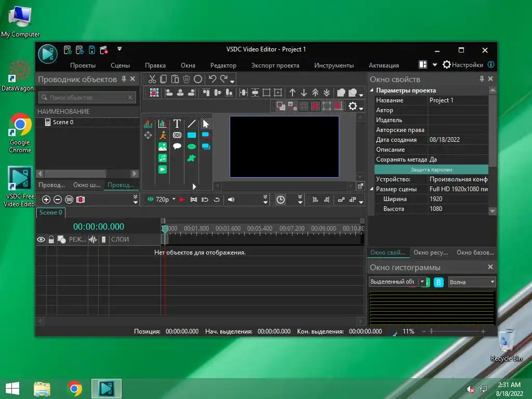532x399 pixels.
Task: Open the Сцены menu
Action: tap(120, 65)
